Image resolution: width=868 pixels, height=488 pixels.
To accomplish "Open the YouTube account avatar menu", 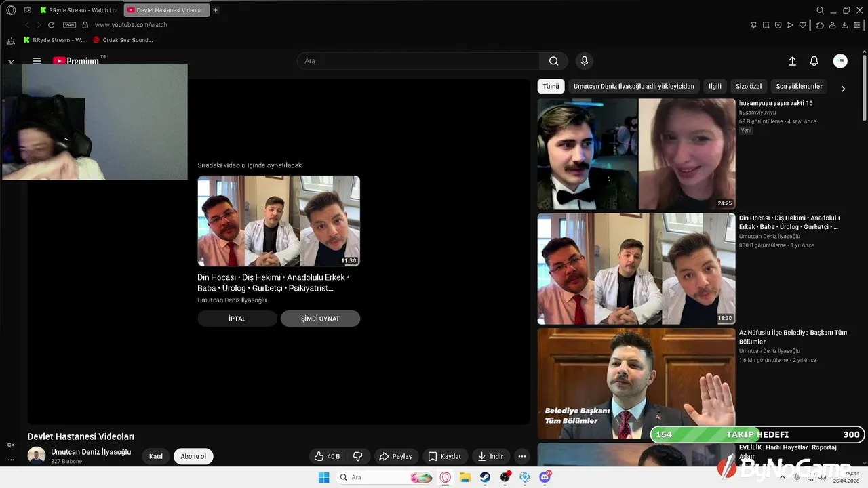I will pos(840,61).
